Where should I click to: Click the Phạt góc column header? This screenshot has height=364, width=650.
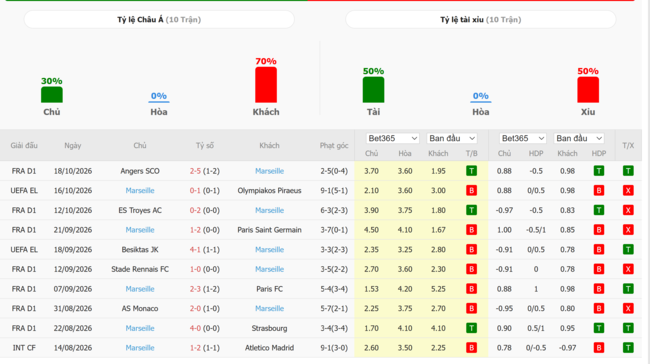pos(334,146)
